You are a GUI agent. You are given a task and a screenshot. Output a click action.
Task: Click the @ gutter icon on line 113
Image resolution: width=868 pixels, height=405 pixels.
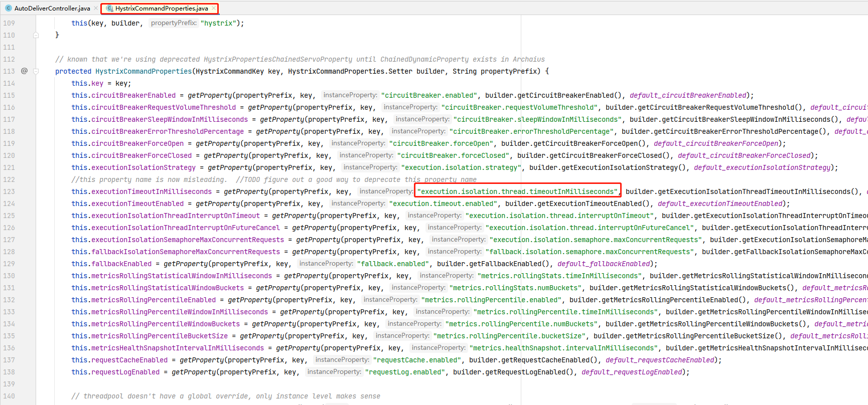coord(24,71)
